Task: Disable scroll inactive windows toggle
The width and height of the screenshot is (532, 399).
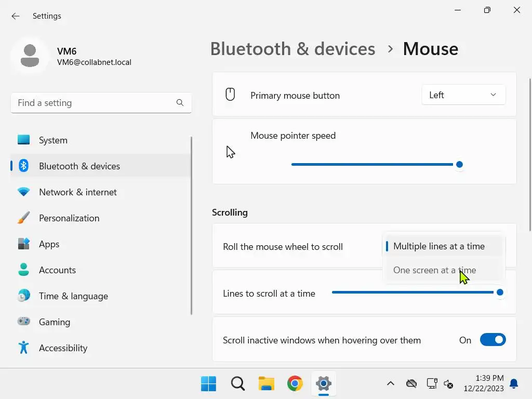Action: tap(493, 340)
